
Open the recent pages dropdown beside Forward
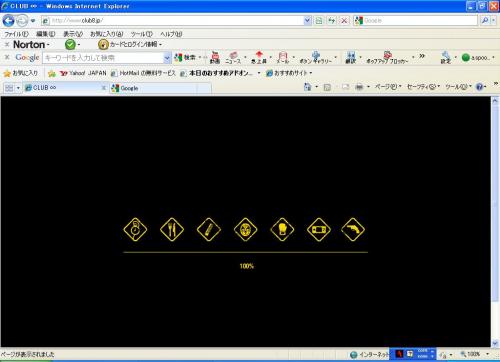click(33, 21)
